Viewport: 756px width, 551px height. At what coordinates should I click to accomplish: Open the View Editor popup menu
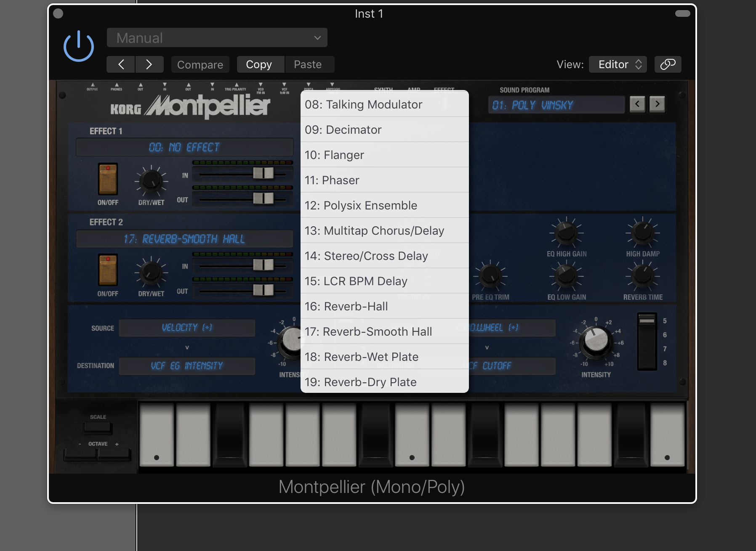(x=618, y=64)
